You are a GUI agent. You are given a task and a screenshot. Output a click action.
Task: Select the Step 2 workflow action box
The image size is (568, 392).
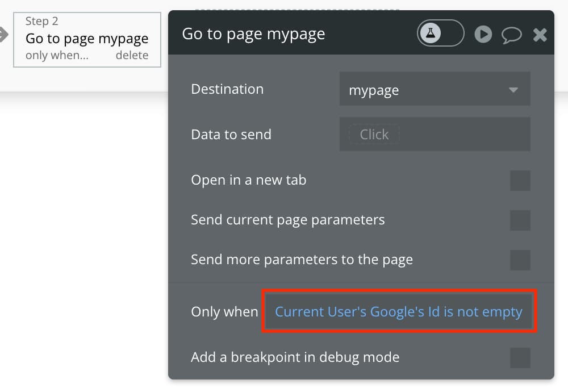click(x=87, y=40)
